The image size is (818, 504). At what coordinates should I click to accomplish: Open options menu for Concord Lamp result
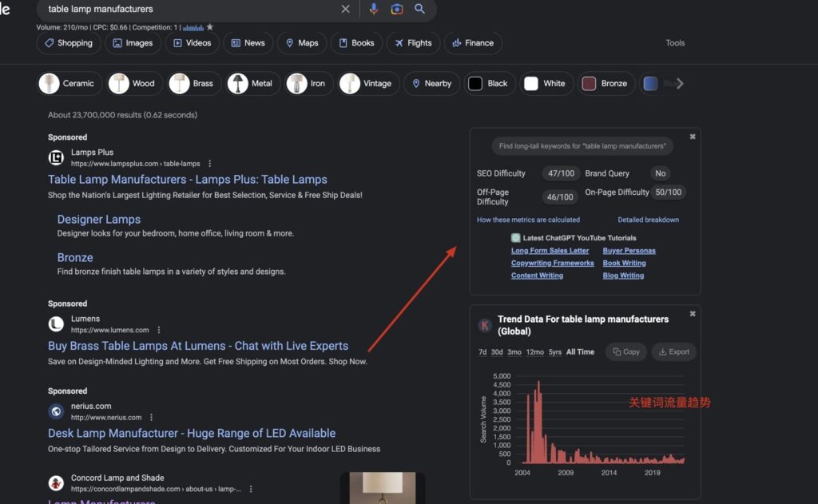pos(251,489)
